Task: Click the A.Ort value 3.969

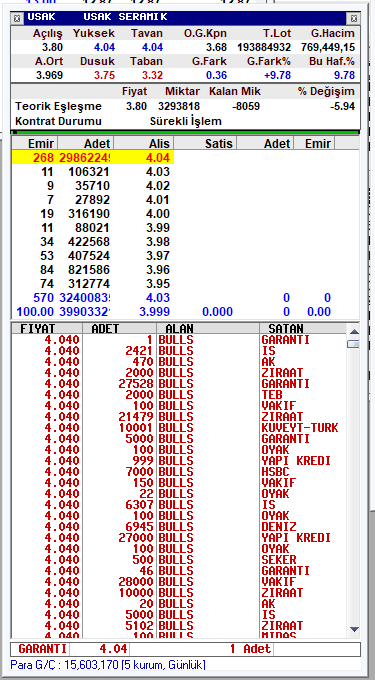Action: (x=49, y=75)
